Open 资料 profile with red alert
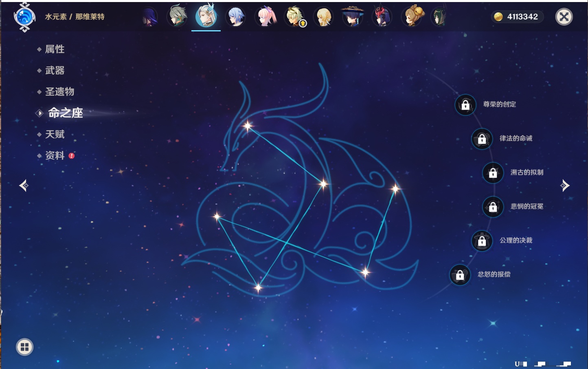 pos(55,155)
